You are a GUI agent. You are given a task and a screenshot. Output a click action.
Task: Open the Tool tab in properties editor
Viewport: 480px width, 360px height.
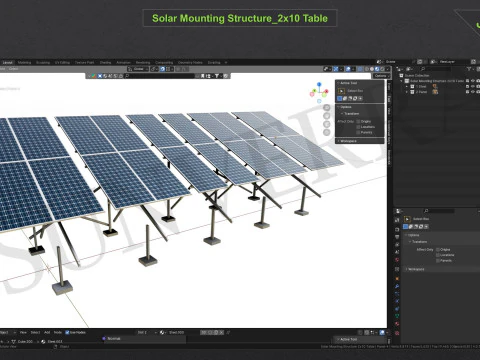click(397, 220)
